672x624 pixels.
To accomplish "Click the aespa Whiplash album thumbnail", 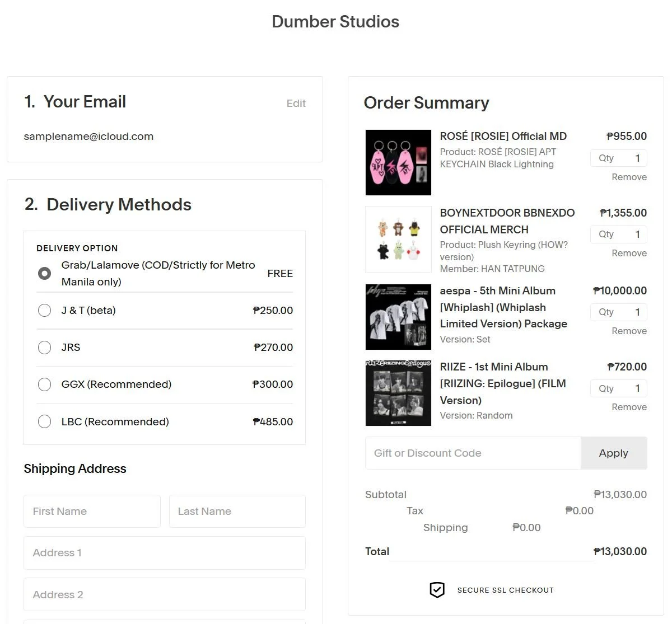I will 398,316.
